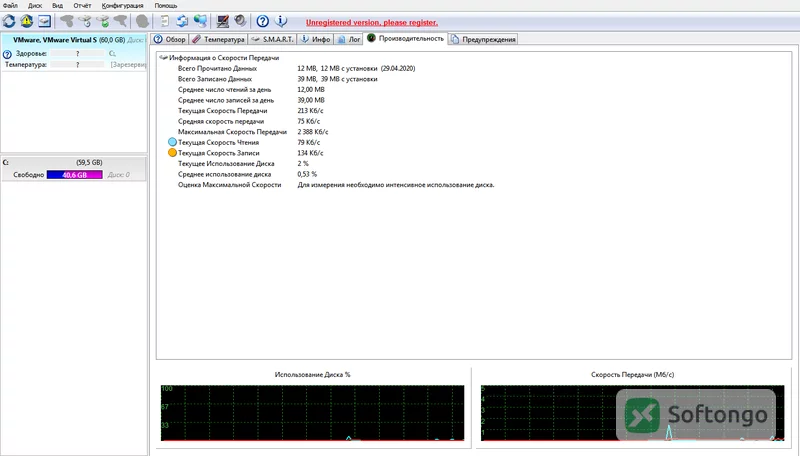The width and height of the screenshot is (800, 456).
Task: Click orange circle beside Текущая Скорость Записи
Action: pyautogui.click(x=172, y=153)
